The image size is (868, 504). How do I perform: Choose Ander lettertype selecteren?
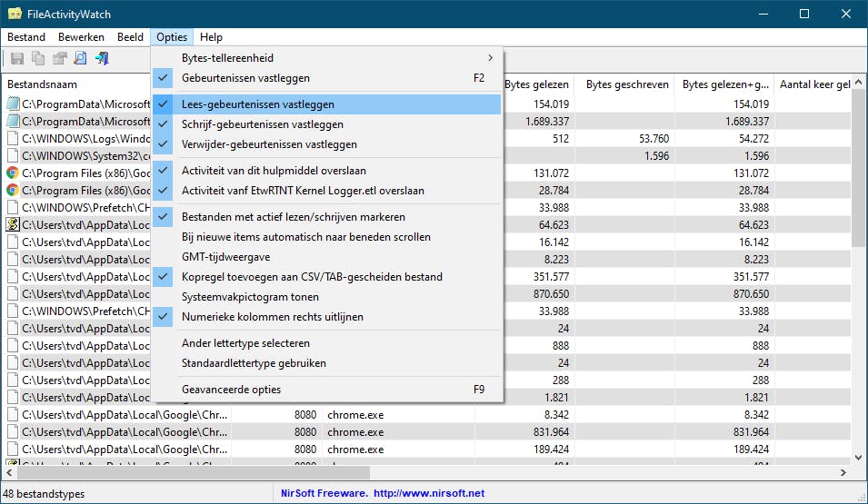pos(326,343)
